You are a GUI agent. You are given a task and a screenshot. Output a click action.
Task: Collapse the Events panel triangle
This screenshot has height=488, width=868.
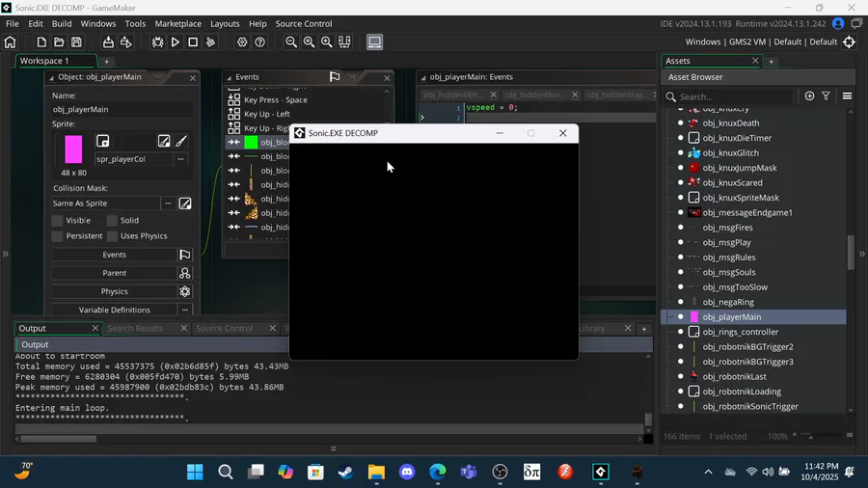[229, 77]
